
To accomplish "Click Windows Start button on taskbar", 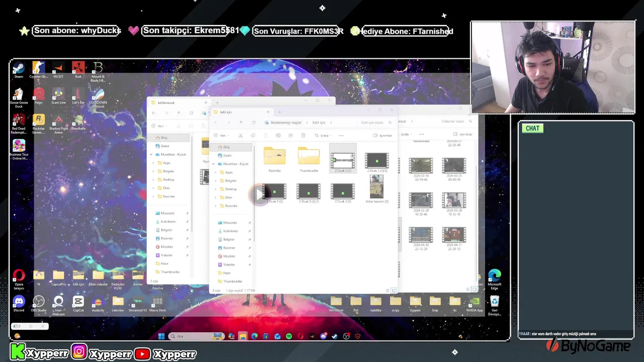I will pos(162,336).
